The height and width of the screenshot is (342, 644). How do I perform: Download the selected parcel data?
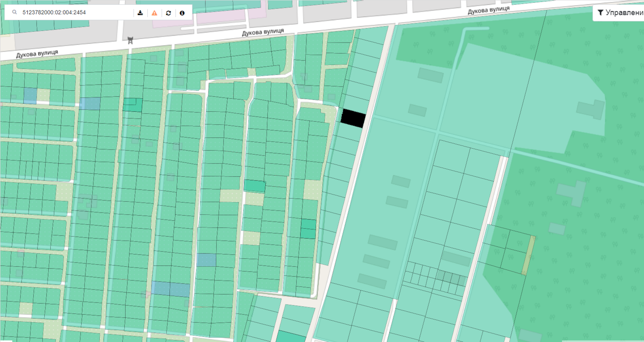[x=140, y=13]
